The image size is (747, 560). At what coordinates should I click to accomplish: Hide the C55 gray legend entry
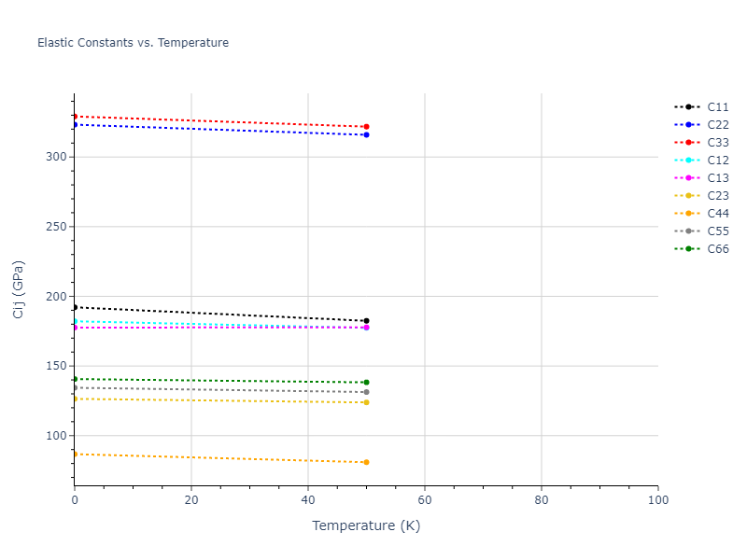pyautogui.click(x=717, y=231)
